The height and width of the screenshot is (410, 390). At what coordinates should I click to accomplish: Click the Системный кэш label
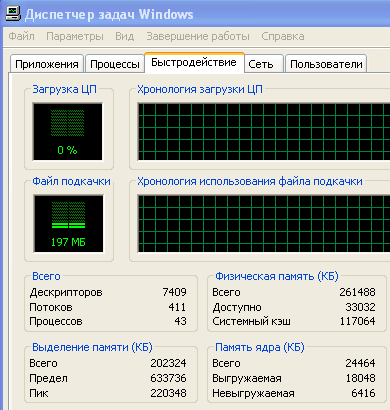click(x=251, y=321)
